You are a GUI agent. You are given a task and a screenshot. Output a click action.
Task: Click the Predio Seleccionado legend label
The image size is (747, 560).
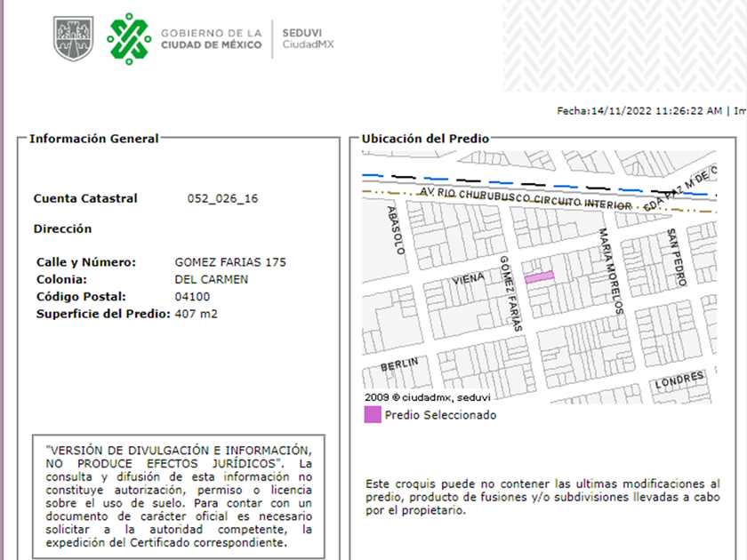click(x=440, y=415)
